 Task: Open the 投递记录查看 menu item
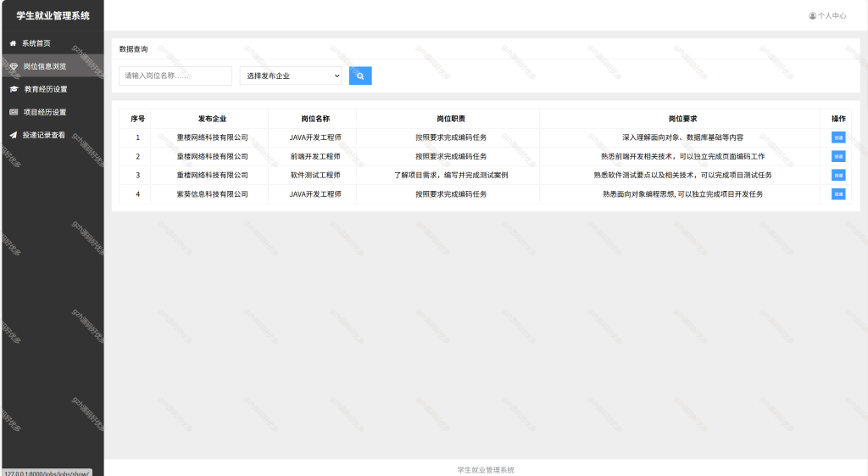53,135
